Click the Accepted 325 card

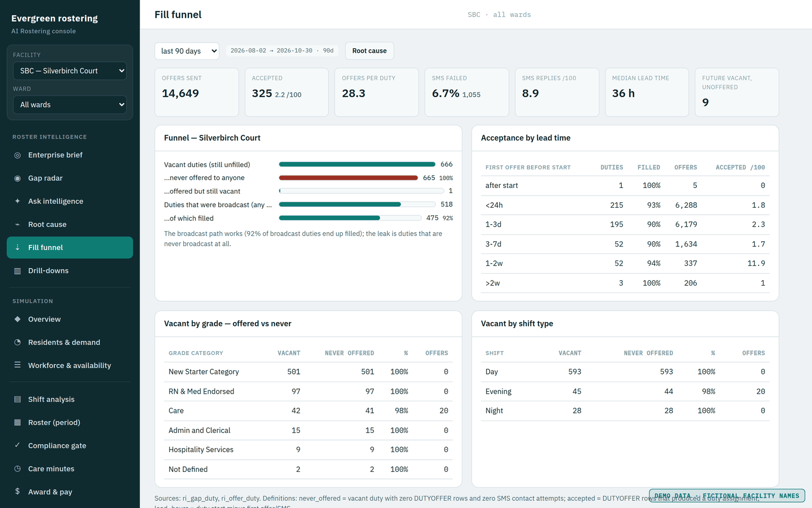(287, 92)
